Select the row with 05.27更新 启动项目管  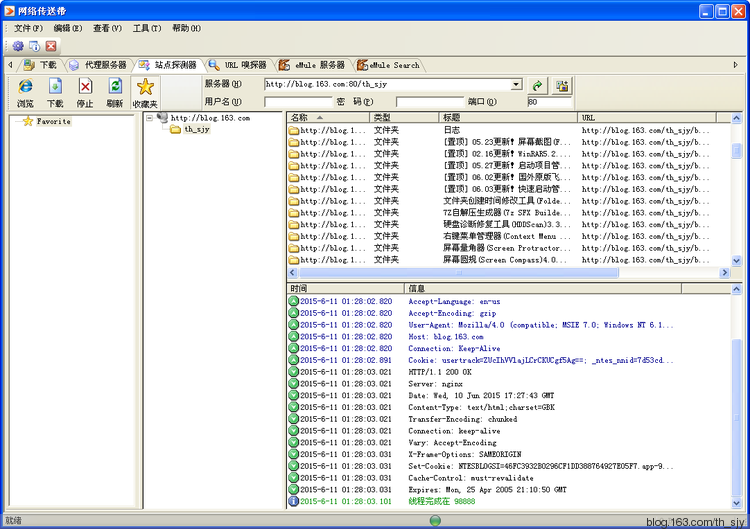coord(508,165)
